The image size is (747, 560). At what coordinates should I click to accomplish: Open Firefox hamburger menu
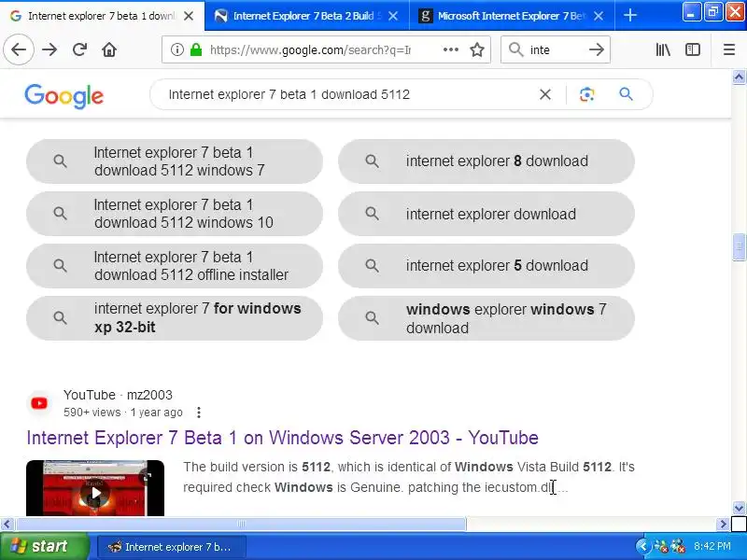point(729,49)
